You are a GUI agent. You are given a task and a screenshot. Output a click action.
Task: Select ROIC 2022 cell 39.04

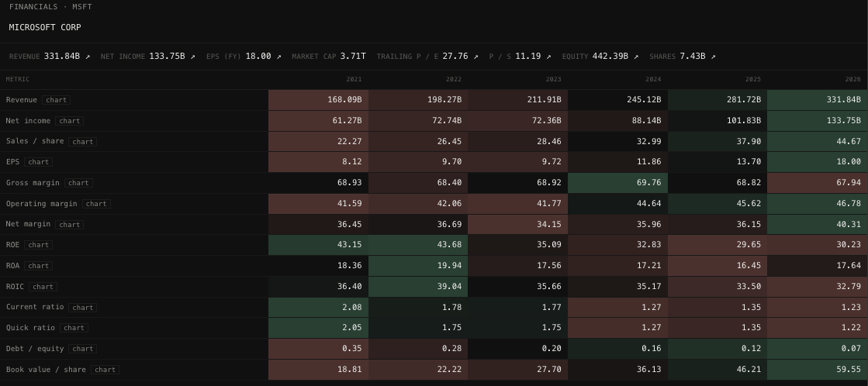click(x=418, y=287)
